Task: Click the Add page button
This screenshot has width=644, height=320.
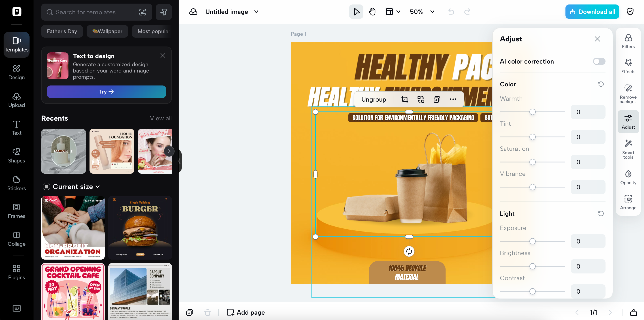Action: pyautogui.click(x=245, y=312)
